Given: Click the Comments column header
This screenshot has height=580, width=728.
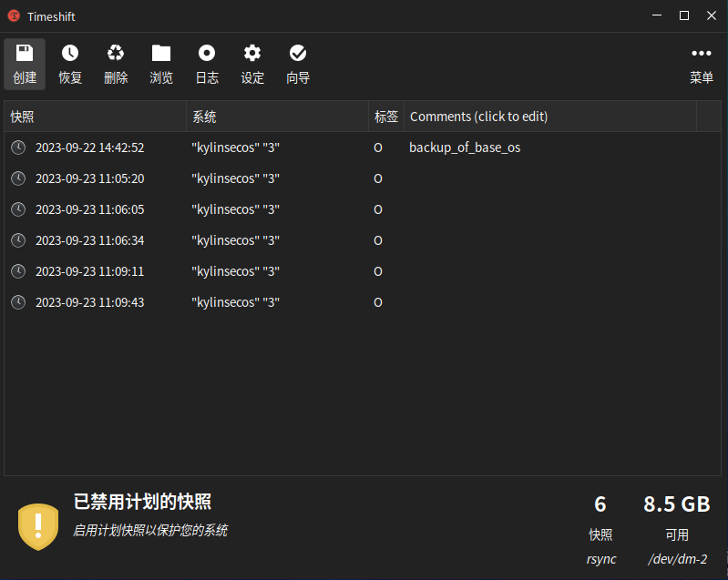Looking at the screenshot, I should 549,117.
